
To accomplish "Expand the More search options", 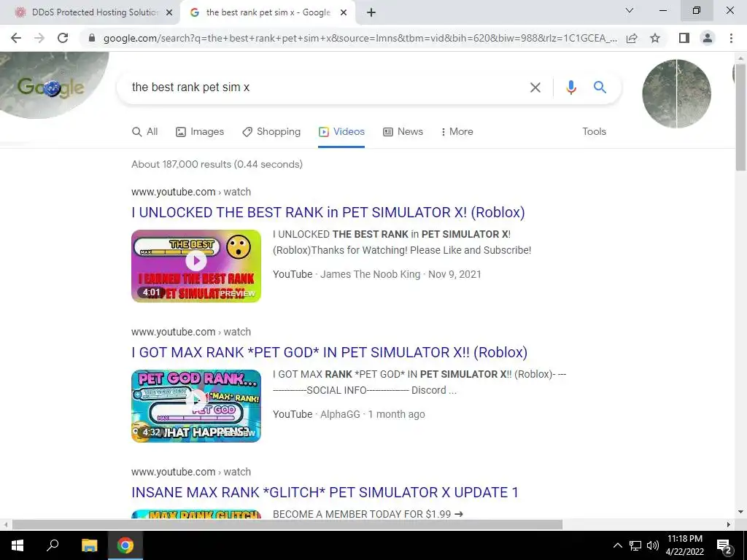I will click(x=457, y=132).
